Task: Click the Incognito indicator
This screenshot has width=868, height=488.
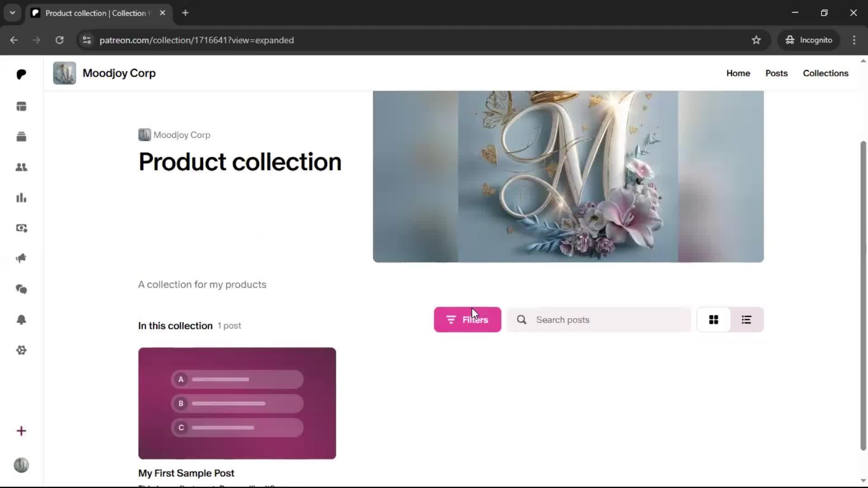Action: click(x=809, y=40)
